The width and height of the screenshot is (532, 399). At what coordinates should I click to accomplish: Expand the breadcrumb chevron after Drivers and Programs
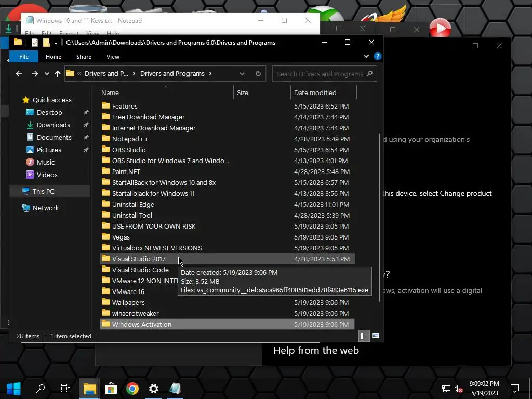[x=210, y=74]
